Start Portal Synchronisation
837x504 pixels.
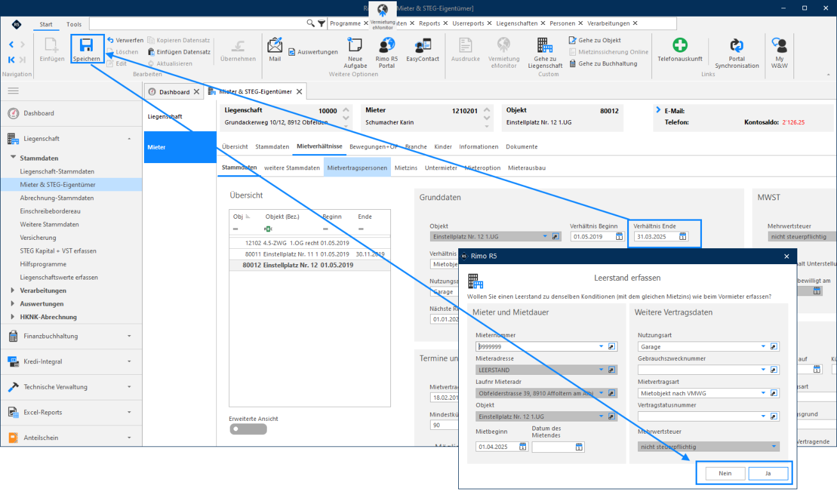737,52
